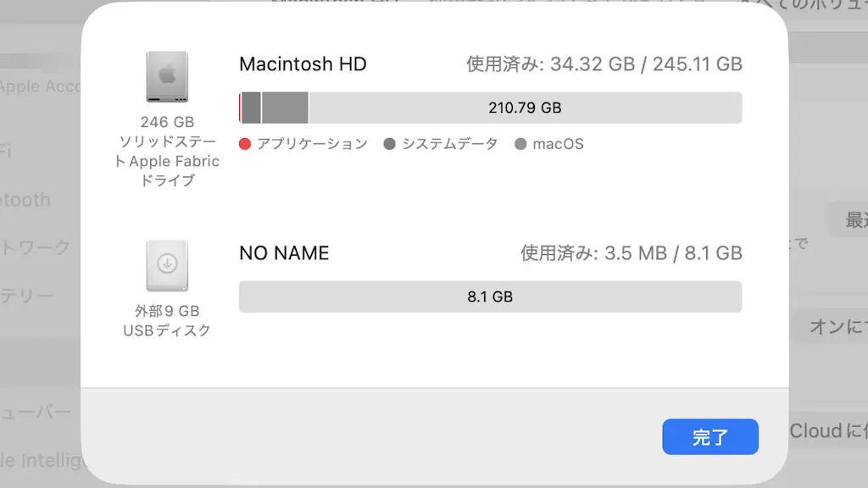Click the download arrow on the external disk icon

point(165,265)
